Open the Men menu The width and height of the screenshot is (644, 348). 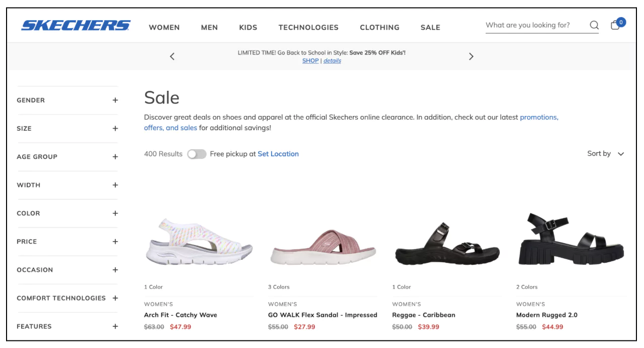tap(209, 27)
